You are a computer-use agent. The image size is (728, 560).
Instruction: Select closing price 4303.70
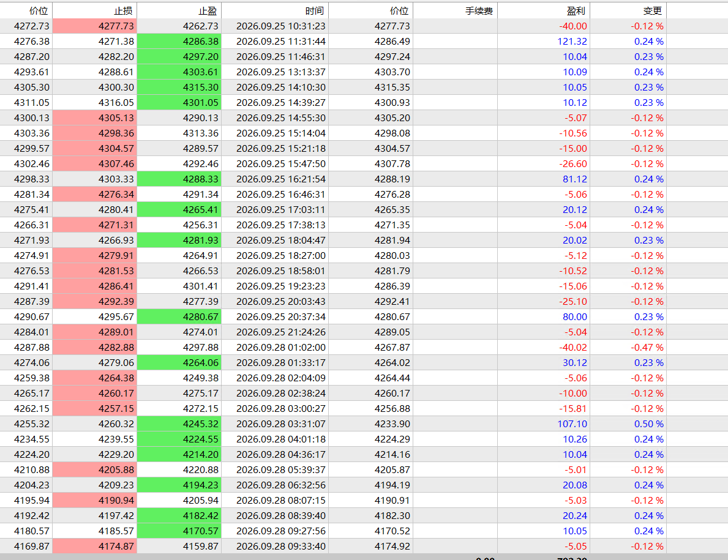pyautogui.click(x=392, y=72)
